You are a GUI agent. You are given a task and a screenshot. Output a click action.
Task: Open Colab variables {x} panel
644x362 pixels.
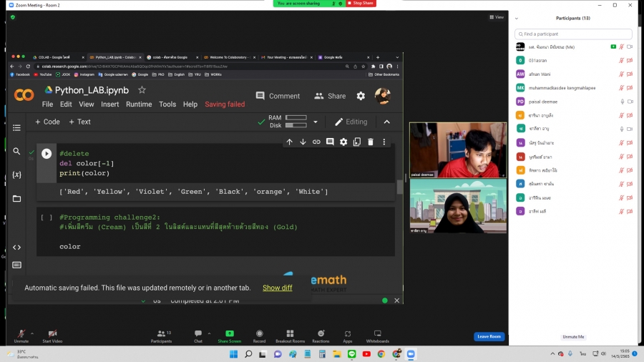[17, 175]
